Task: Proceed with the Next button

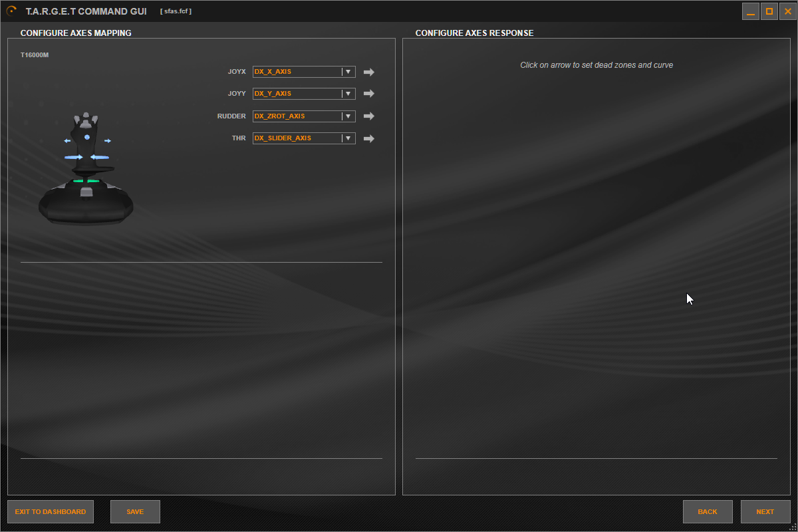Action: 765,512
